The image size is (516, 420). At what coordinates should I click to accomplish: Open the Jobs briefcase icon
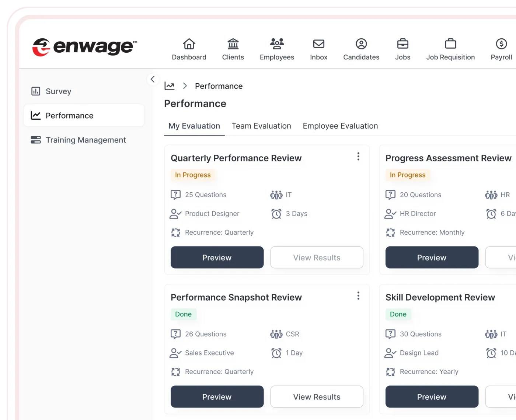click(x=402, y=44)
